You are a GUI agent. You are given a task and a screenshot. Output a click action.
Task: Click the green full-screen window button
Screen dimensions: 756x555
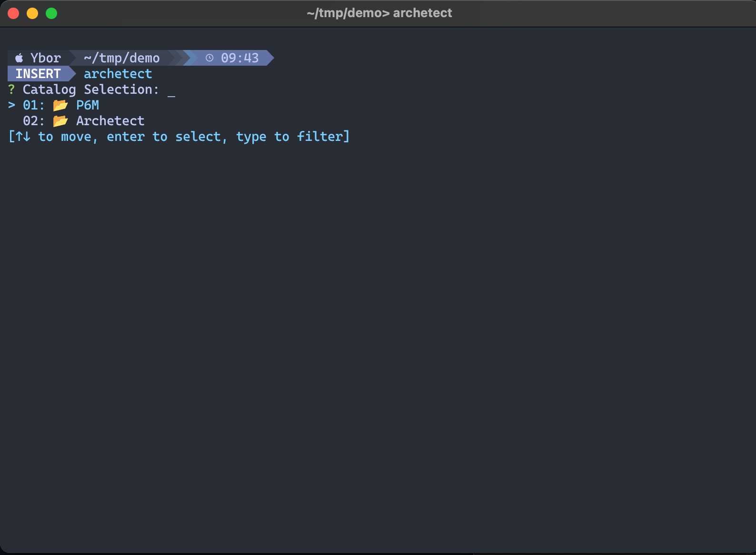(x=51, y=13)
